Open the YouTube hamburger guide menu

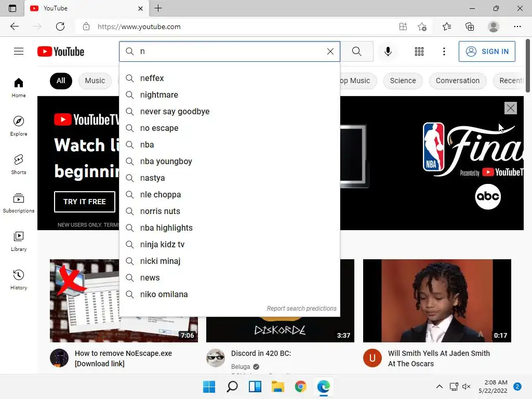19,51
